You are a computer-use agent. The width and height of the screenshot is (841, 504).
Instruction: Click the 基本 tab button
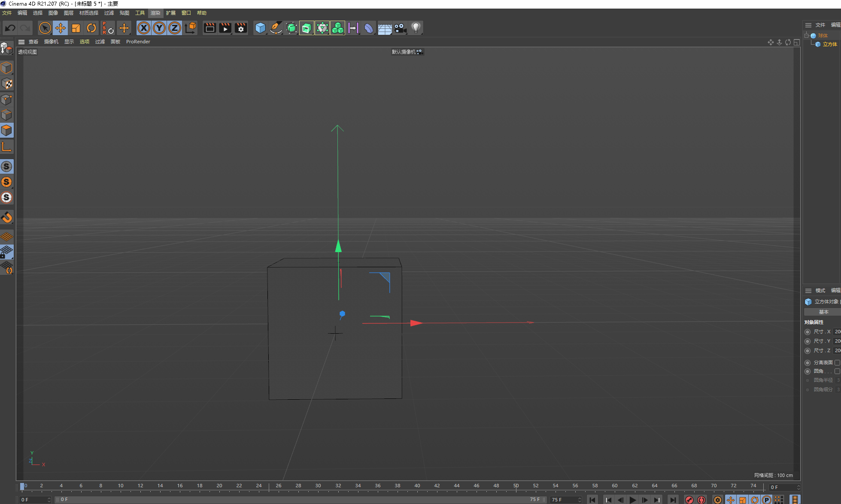(x=823, y=312)
